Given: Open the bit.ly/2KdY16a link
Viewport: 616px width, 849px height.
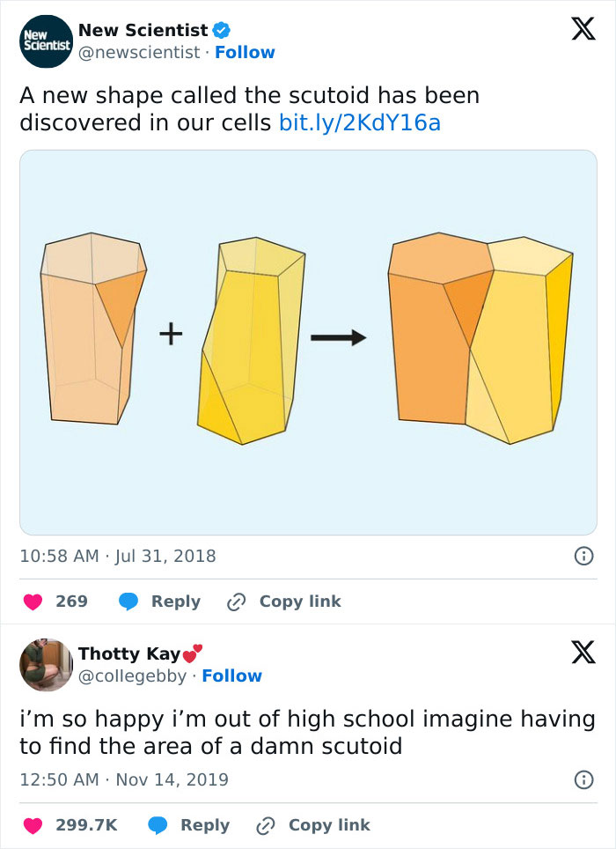Looking at the screenshot, I should [359, 122].
